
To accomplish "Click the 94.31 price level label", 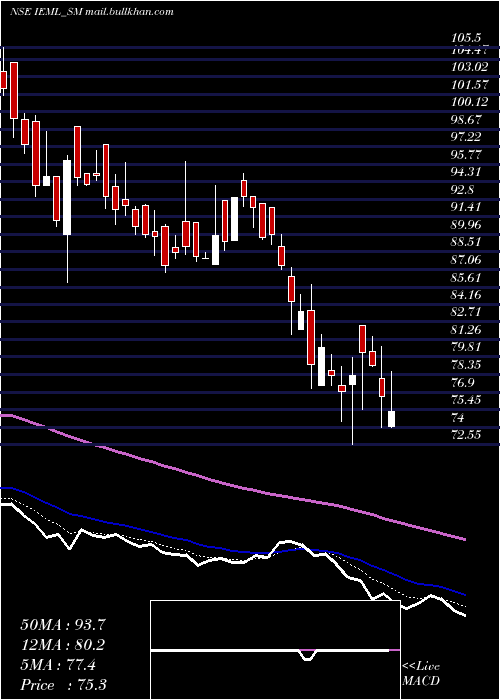I will [466, 172].
